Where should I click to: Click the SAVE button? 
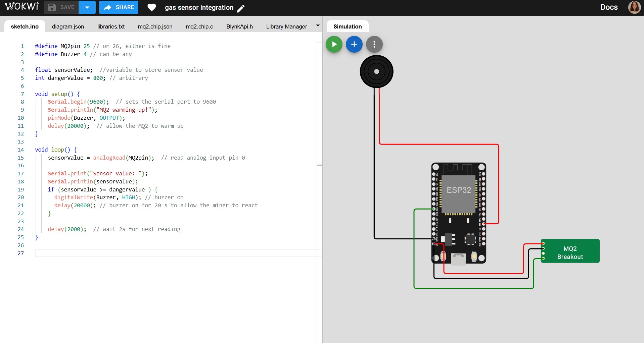(61, 7)
